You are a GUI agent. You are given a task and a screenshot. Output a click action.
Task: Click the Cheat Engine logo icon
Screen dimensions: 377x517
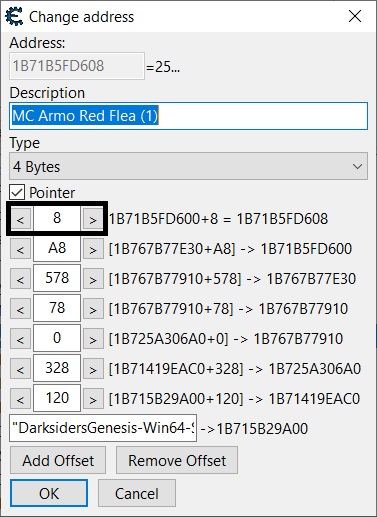pyautogui.click(x=14, y=17)
